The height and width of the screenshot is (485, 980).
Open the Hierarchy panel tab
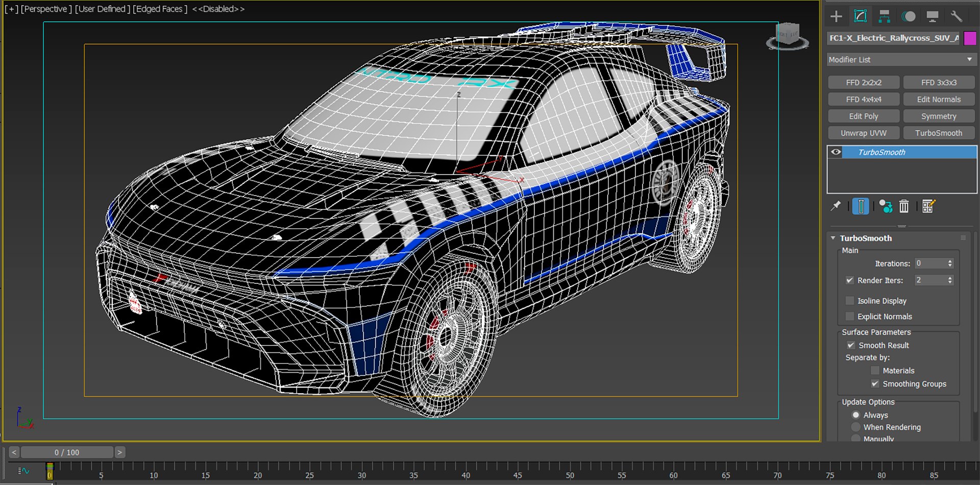click(x=884, y=16)
